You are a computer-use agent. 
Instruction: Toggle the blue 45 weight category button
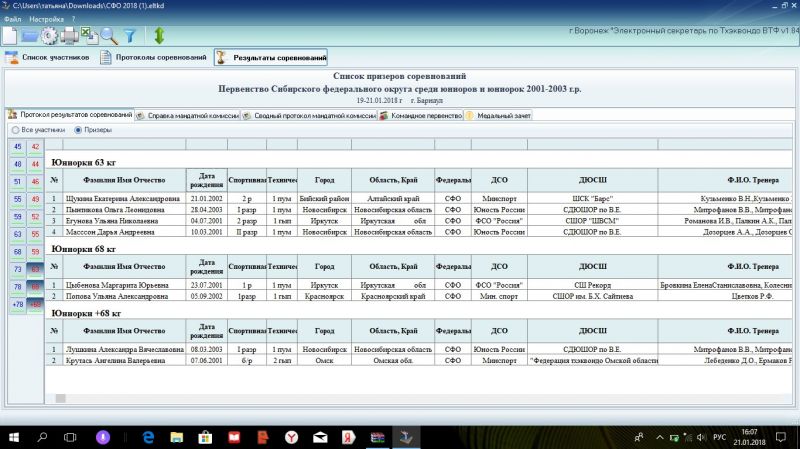17,147
